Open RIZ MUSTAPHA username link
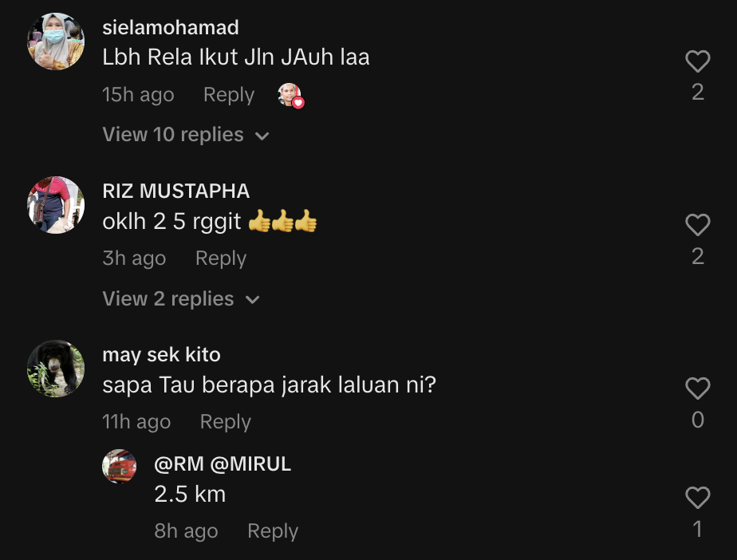 click(x=175, y=191)
